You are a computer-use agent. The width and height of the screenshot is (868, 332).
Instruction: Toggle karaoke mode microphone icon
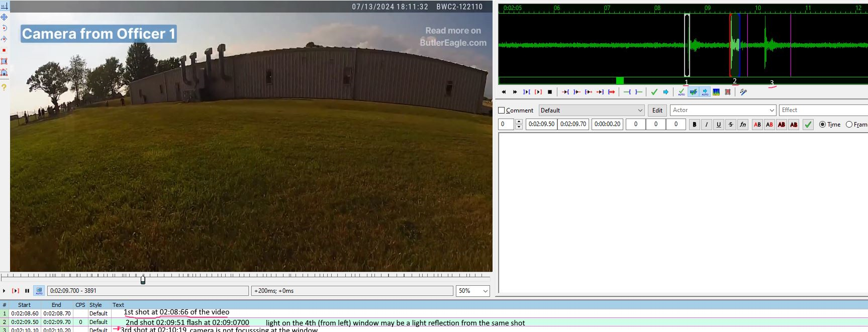(743, 92)
